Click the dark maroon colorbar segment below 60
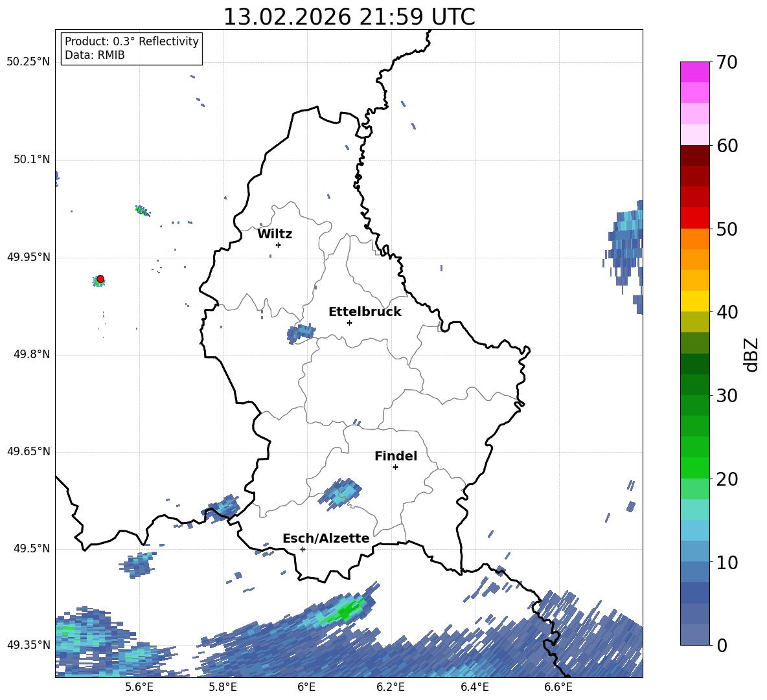 [x=694, y=155]
